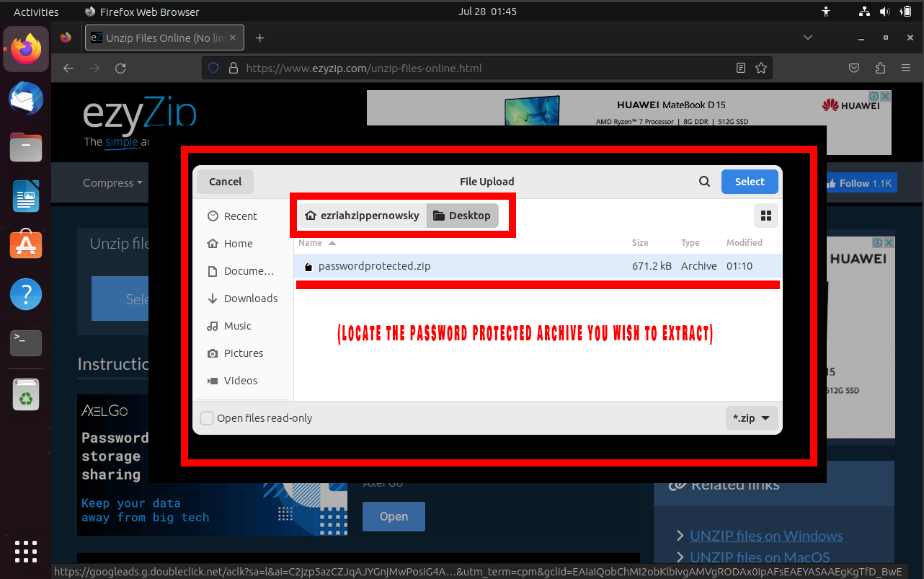Open the *.zip file type filter dropdown
924x579 pixels.
(752, 417)
